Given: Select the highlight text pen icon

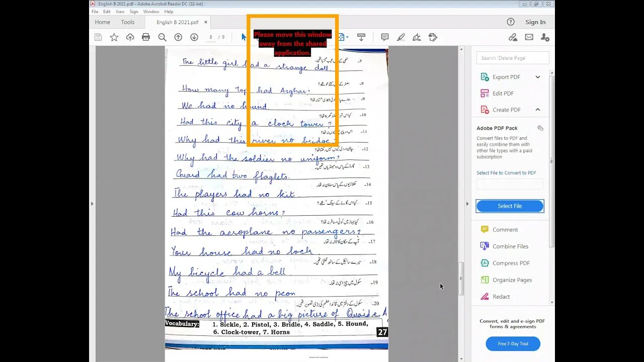Looking at the screenshot, I should tap(401, 37).
